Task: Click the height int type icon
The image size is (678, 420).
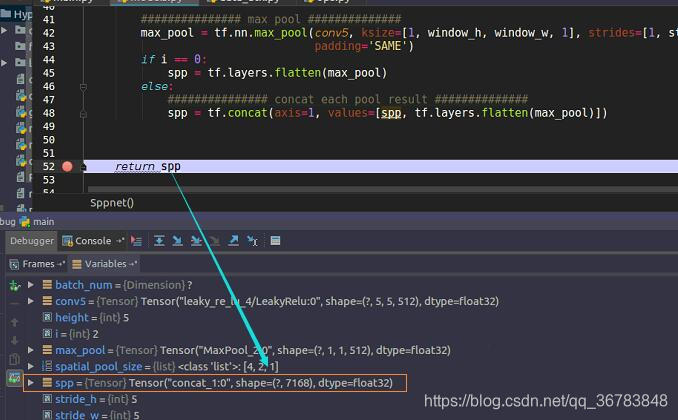Action: 47,317
